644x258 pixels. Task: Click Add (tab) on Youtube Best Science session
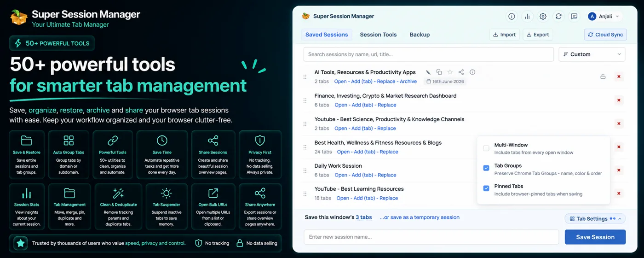click(x=362, y=129)
